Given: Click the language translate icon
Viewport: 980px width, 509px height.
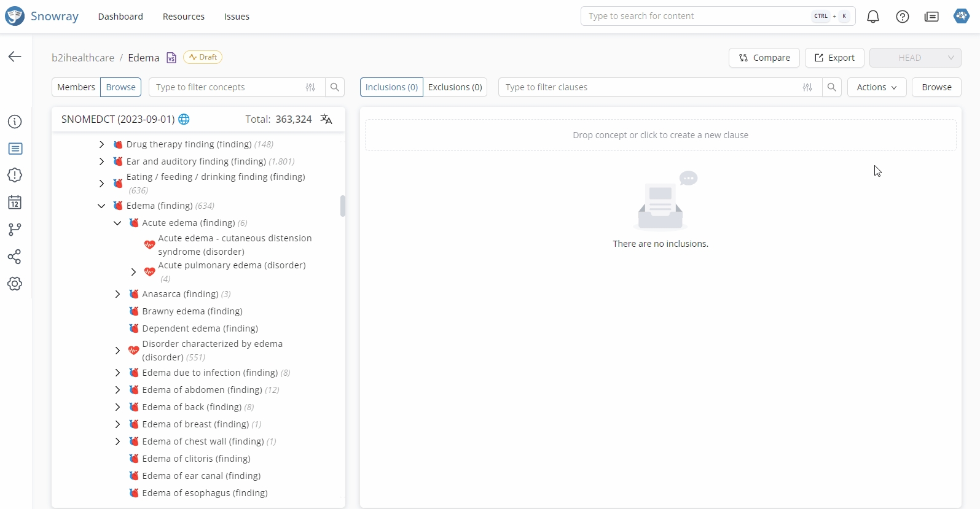Looking at the screenshot, I should tap(326, 119).
